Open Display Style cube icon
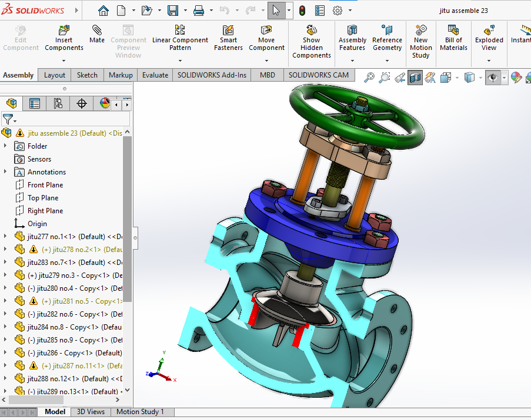 469,78
